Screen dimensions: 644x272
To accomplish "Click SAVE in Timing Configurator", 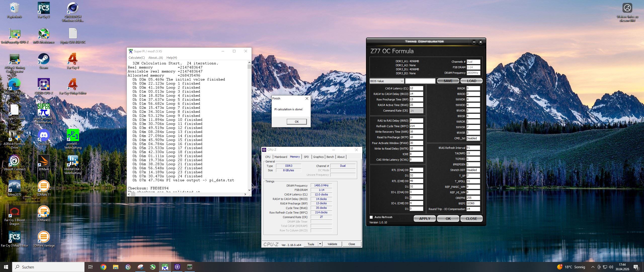I will 448,81.
